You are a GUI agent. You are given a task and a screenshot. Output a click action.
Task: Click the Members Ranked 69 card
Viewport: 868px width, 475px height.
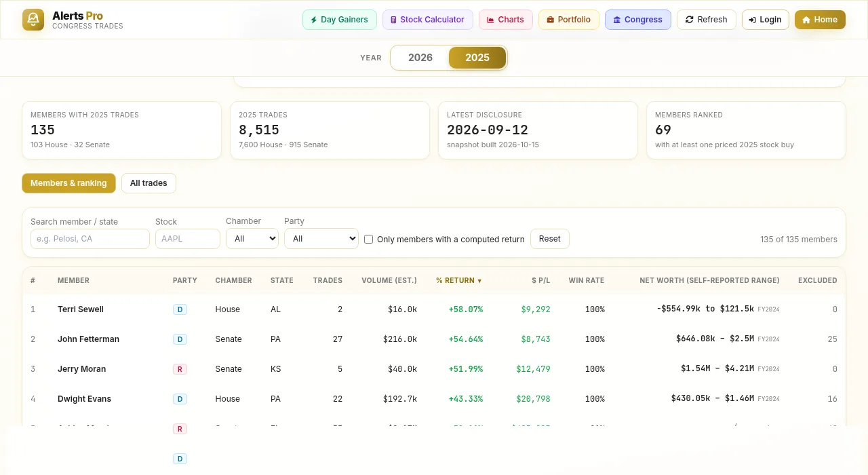(x=746, y=130)
